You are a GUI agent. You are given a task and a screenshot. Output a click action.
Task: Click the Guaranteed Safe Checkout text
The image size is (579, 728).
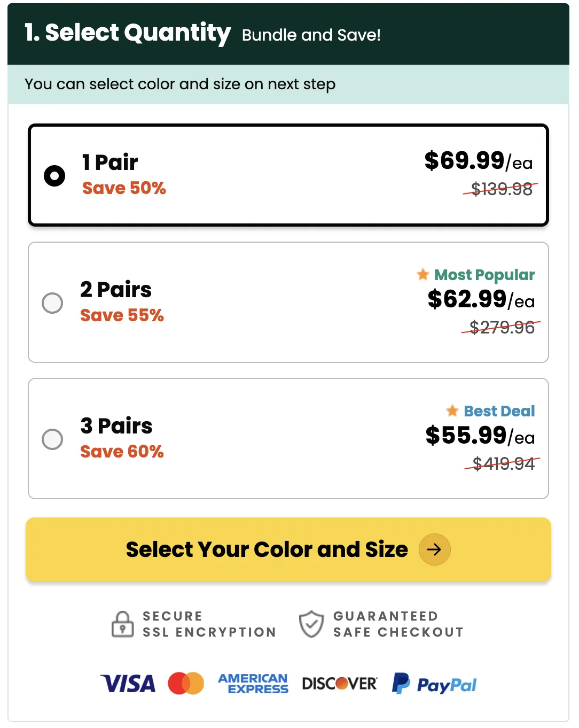398,624
